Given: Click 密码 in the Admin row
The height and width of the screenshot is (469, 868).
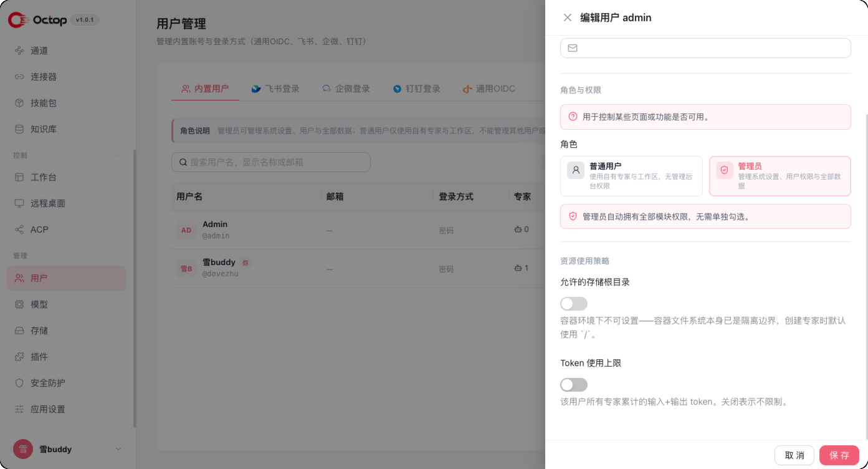Looking at the screenshot, I should pos(446,230).
